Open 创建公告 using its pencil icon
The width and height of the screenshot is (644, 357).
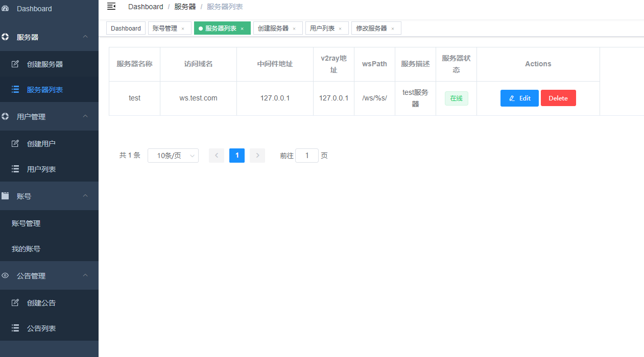click(x=15, y=302)
